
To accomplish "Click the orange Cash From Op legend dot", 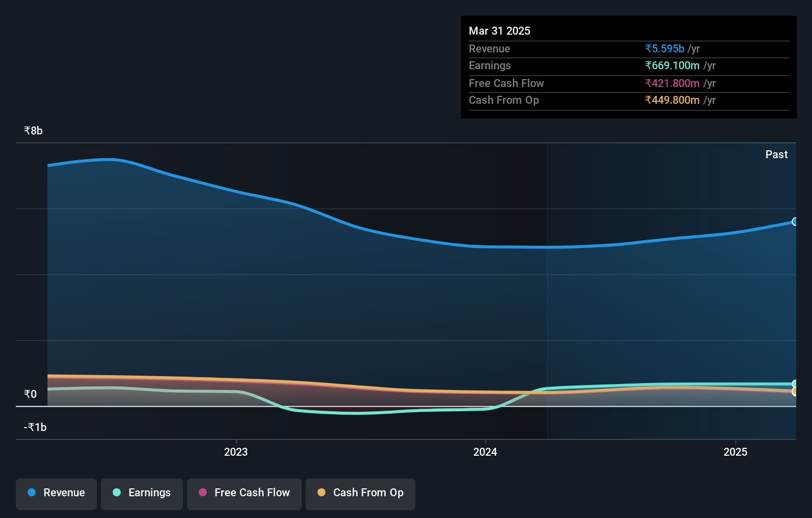I will tap(321, 492).
